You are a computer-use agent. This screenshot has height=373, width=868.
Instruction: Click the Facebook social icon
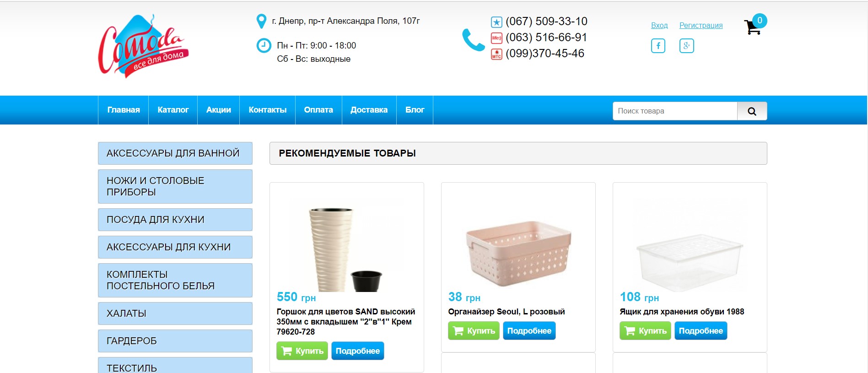click(658, 46)
